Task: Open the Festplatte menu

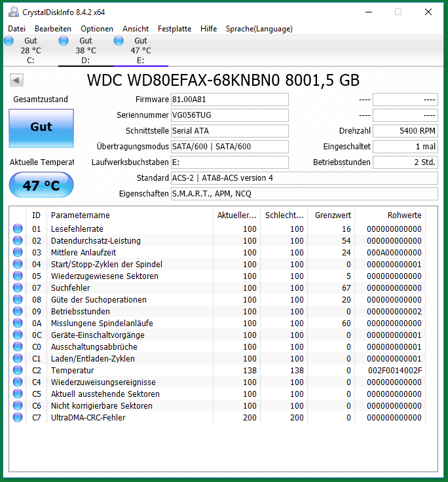Action: pos(174,29)
